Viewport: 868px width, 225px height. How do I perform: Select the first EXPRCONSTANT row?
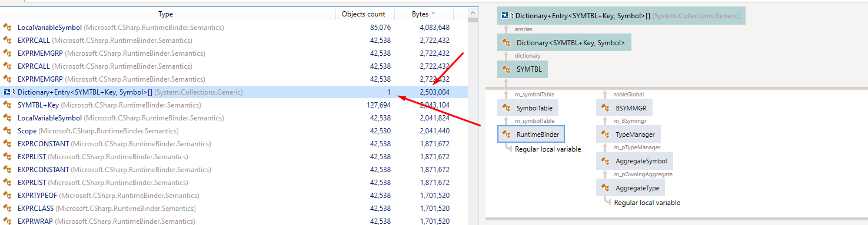pyautogui.click(x=234, y=144)
